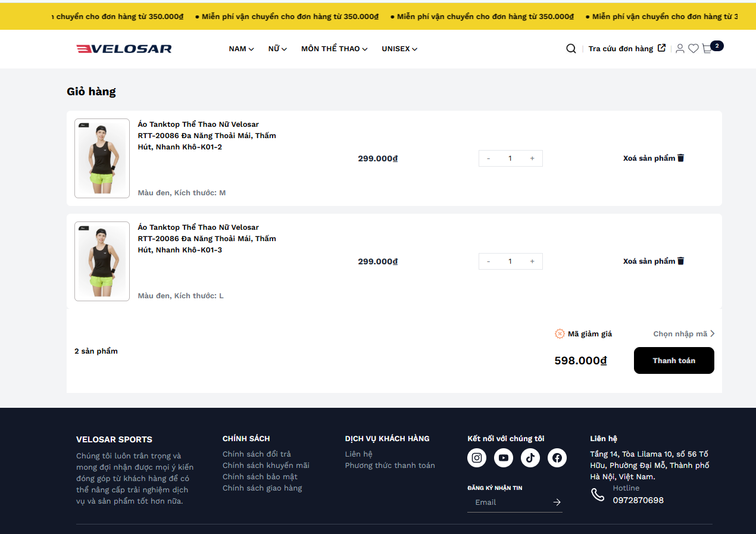The width and height of the screenshot is (756, 534).
Task: Increase quantity of K01-3 tanktop
Action: coord(532,261)
